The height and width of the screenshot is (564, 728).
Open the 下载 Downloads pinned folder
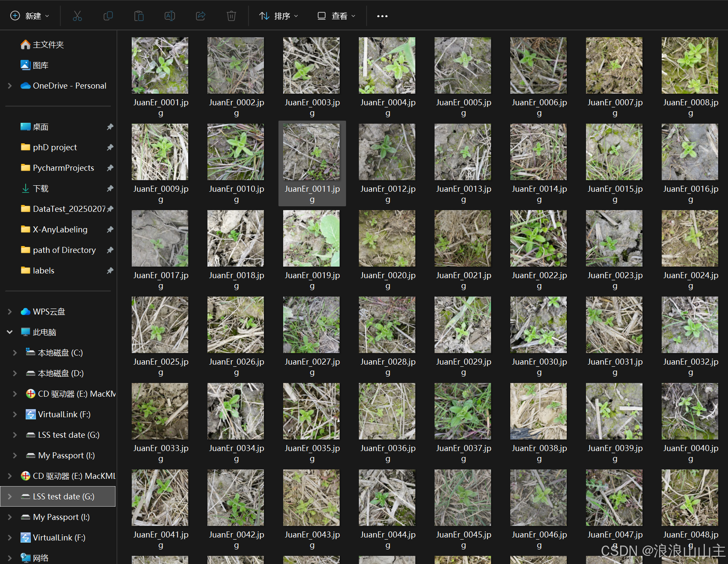[x=41, y=188]
